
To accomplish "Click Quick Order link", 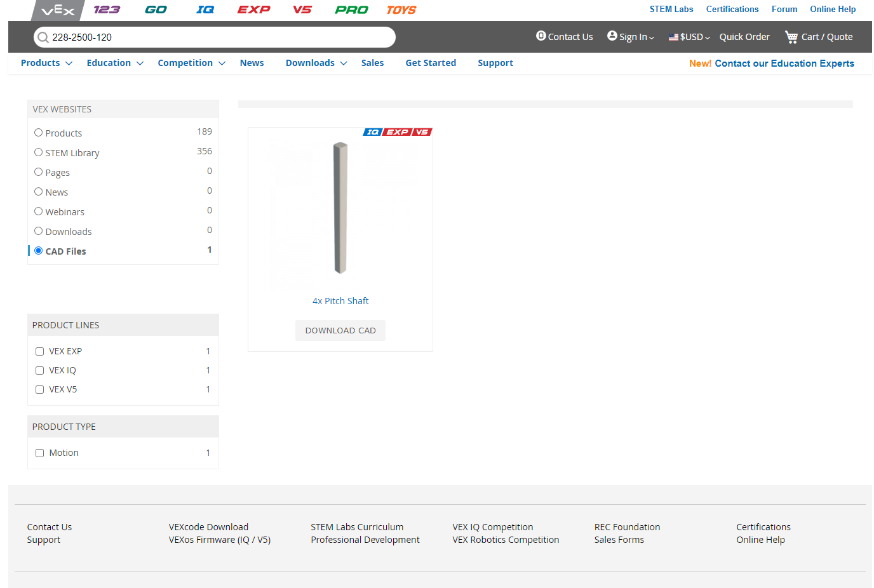I will [744, 37].
